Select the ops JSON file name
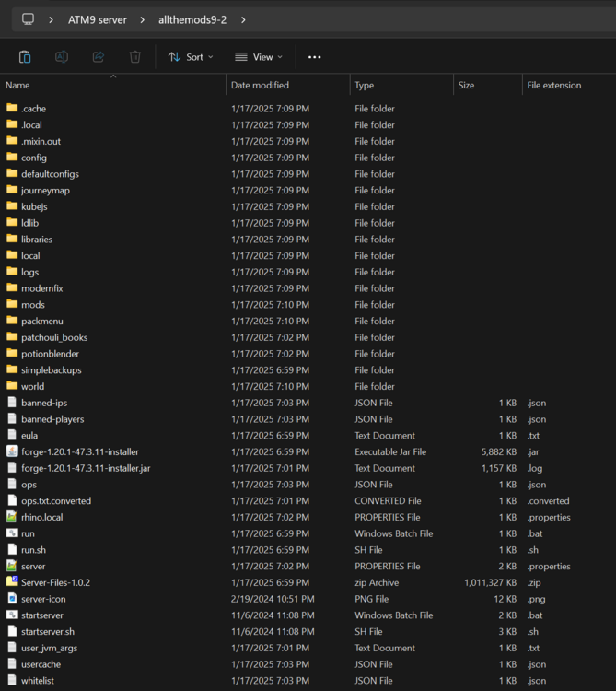The height and width of the screenshot is (691, 616). pos(29,485)
